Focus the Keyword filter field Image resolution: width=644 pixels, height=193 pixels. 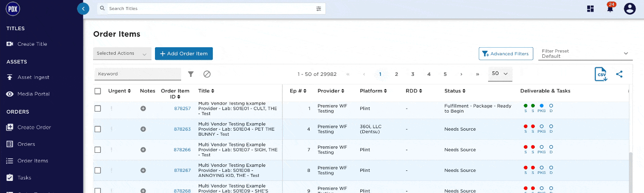click(x=138, y=74)
